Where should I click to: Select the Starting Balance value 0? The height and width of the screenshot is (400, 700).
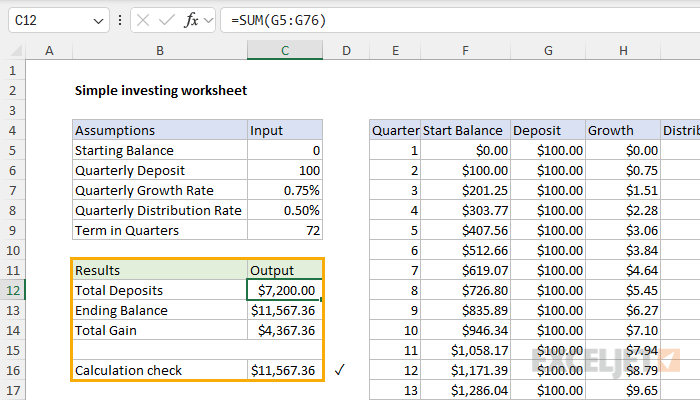pyautogui.click(x=285, y=150)
